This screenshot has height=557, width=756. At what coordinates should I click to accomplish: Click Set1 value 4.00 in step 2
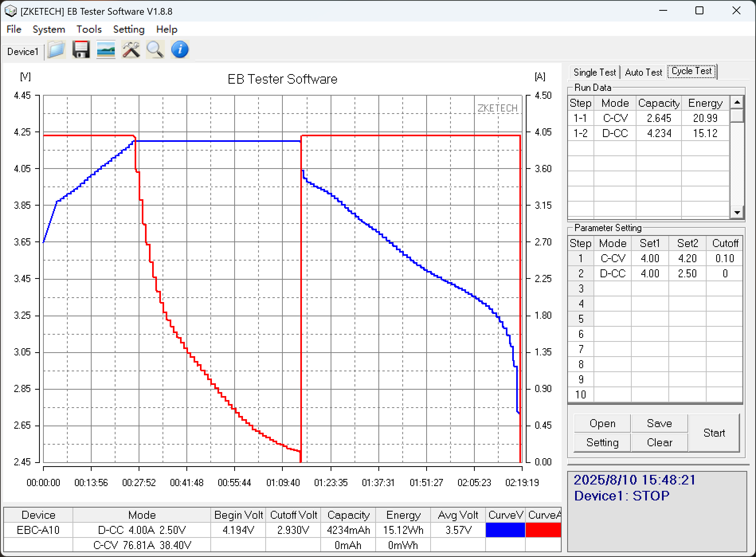(650, 274)
